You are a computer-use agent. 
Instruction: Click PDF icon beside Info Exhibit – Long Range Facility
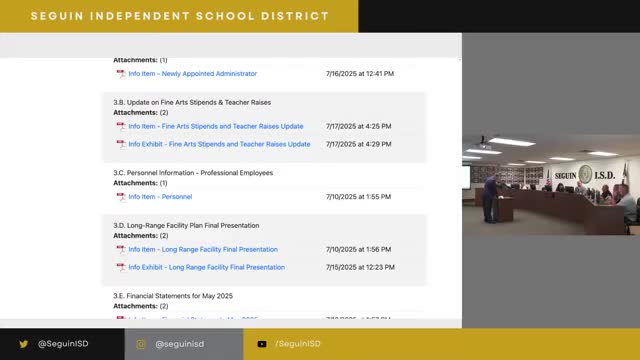point(121,267)
